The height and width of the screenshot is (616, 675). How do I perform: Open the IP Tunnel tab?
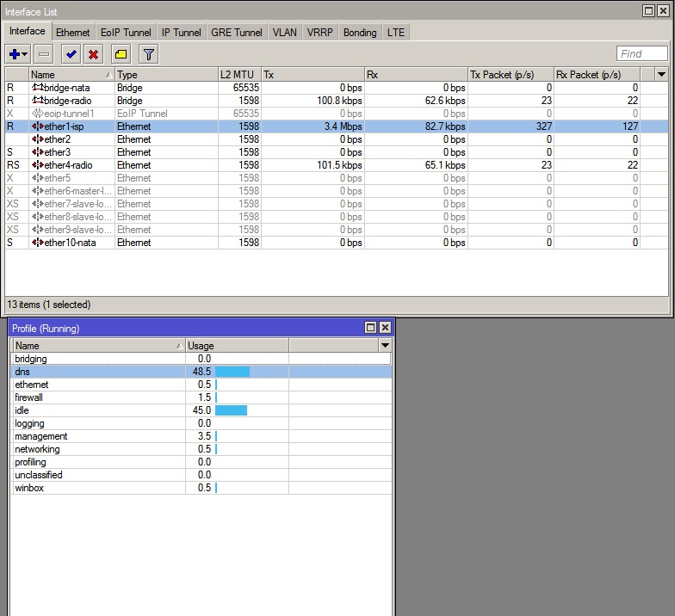[x=181, y=33]
